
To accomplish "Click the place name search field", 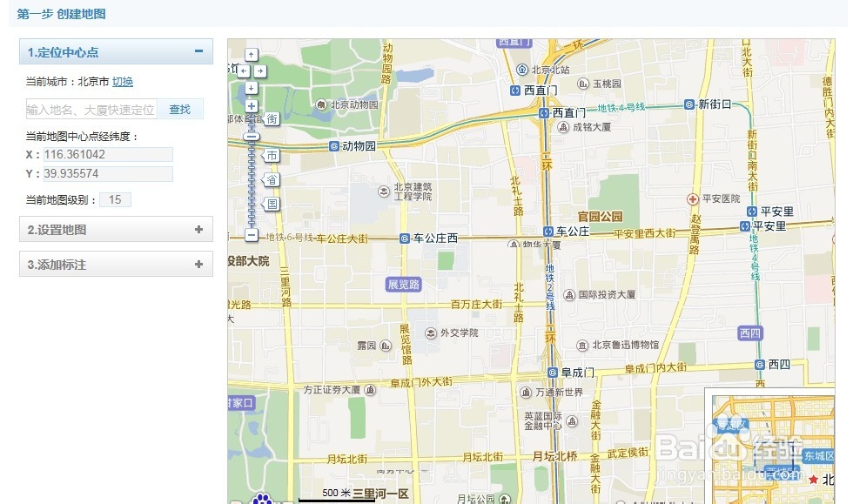I will pyautogui.click(x=91, y=110).
